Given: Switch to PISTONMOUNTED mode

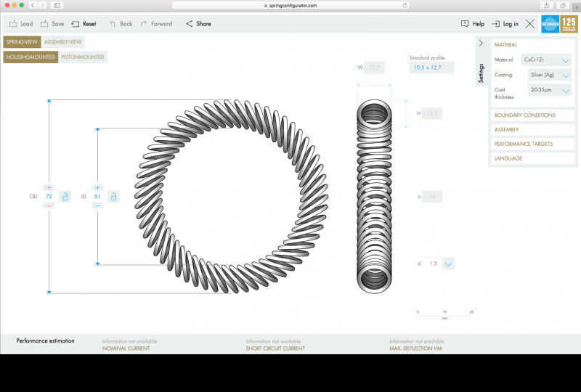Looking at the screenshot, I should click(83, 57).
